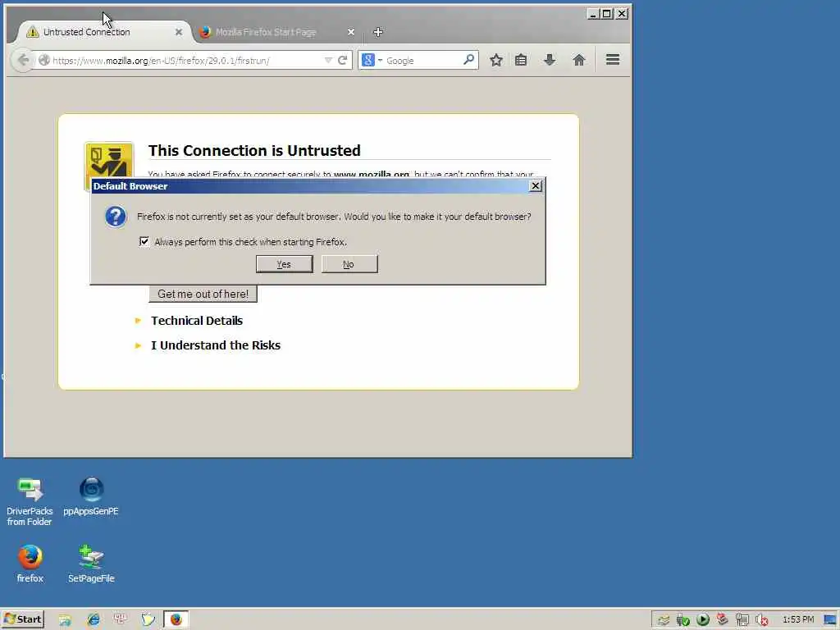Click the This Connection is Untrusted heading
The height and width of the screenshot is (630, 840).
(254, 151)
